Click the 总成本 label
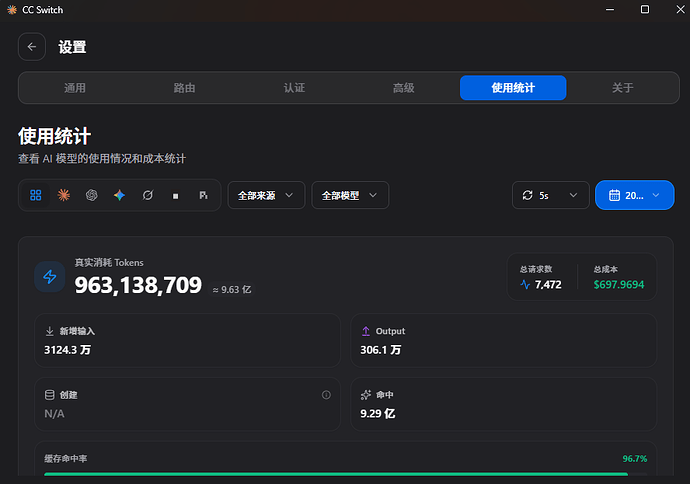690x484 pixels. coord(606,269)
